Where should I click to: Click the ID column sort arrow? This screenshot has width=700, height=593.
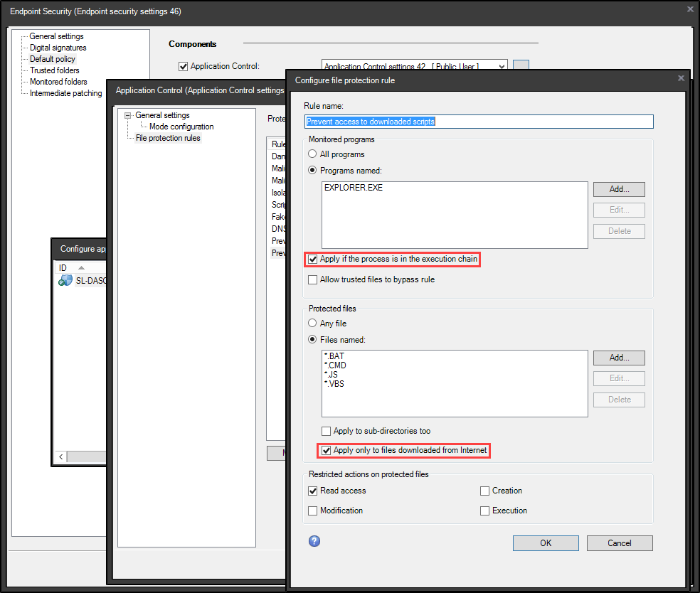pos(81,268)
